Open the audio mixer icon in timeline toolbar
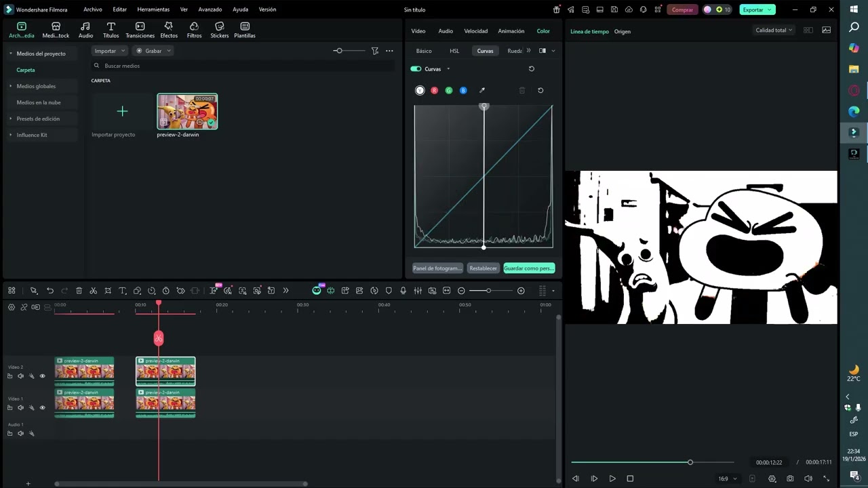 pyautogui.click(x=418, y=291)
